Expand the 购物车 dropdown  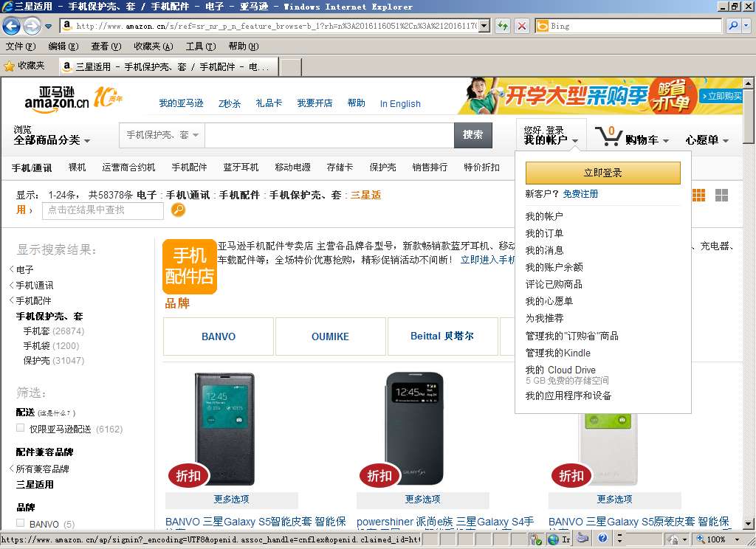(x=647, y=140)
